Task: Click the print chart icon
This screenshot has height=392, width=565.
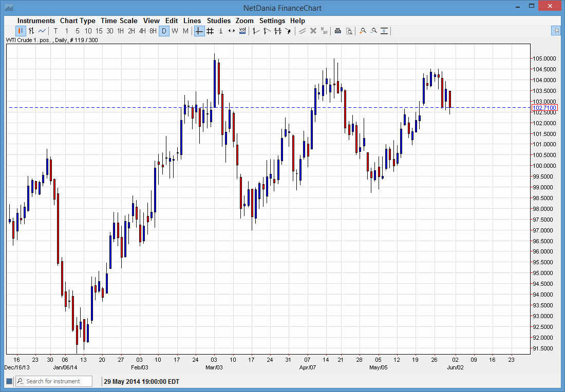Action: pos(337,31)
